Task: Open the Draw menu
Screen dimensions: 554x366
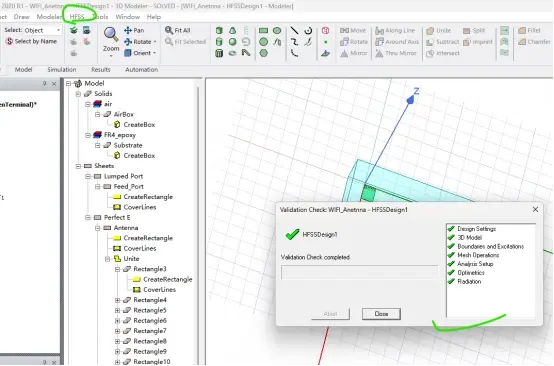Action: (x=21, y=17)
